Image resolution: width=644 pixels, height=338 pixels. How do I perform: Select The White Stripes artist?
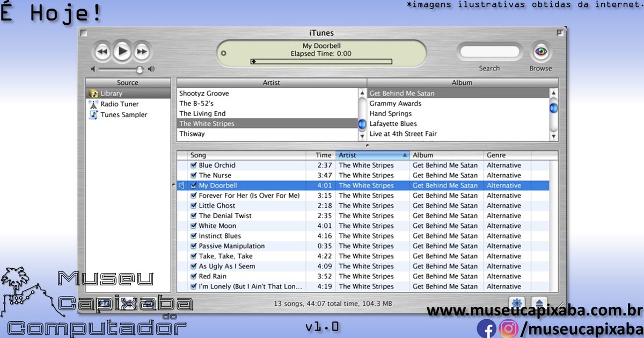[x=268, y=124]
